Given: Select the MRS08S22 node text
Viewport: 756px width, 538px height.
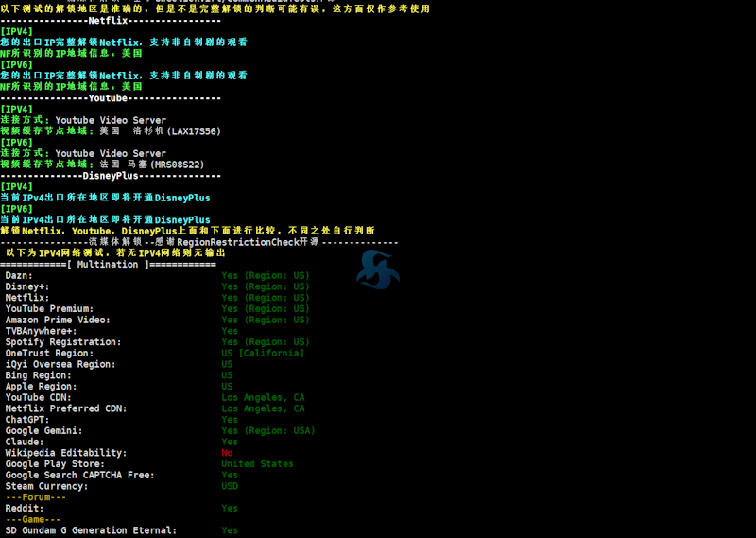Looking at the screenshot, I should tap(178, 165).
